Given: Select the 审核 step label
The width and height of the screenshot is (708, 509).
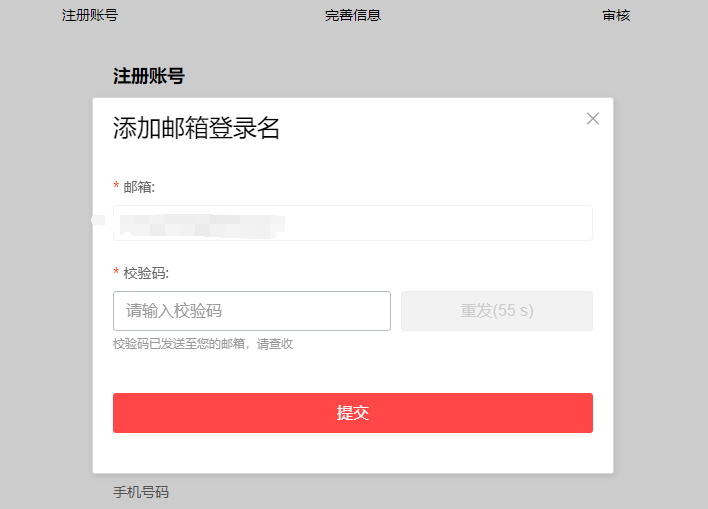Looking at the screenshot, I should point(616,15).
